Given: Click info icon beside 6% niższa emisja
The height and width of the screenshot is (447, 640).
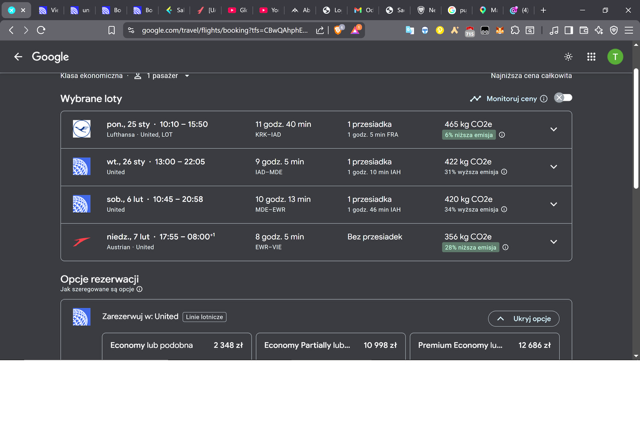Looking at the screenshot, I should tap(502, 135).
